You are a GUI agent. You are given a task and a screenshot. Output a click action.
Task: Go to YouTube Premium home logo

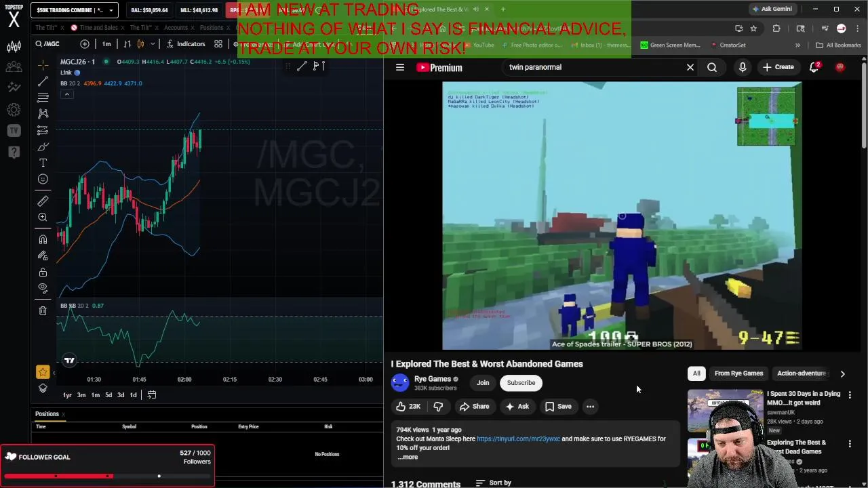tap(439, 67)
